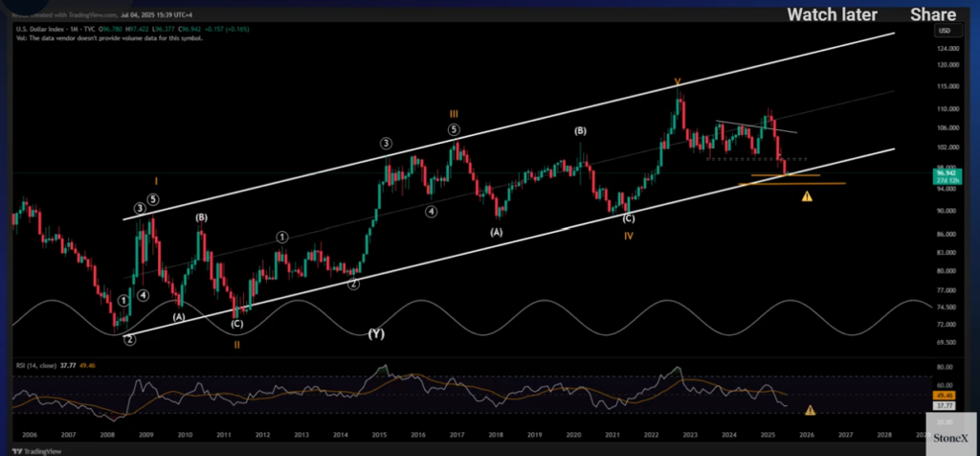Select the orange wave IV label

point(628,236)
